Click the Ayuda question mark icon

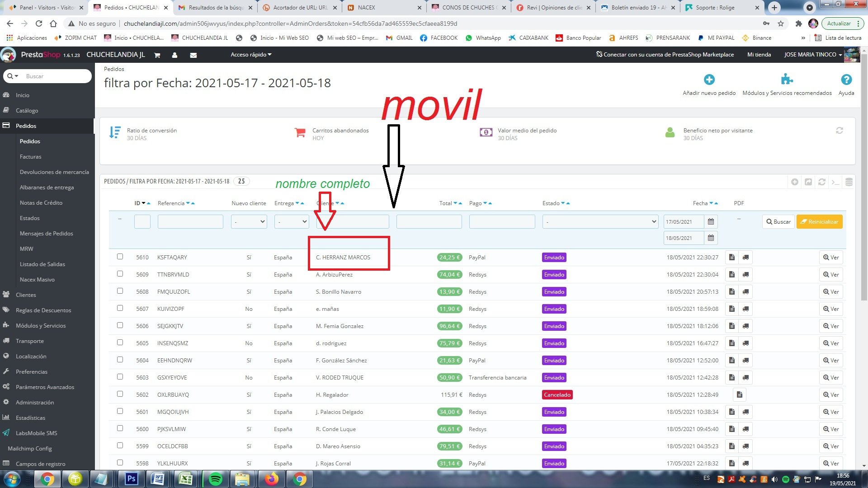pos(846,80)
